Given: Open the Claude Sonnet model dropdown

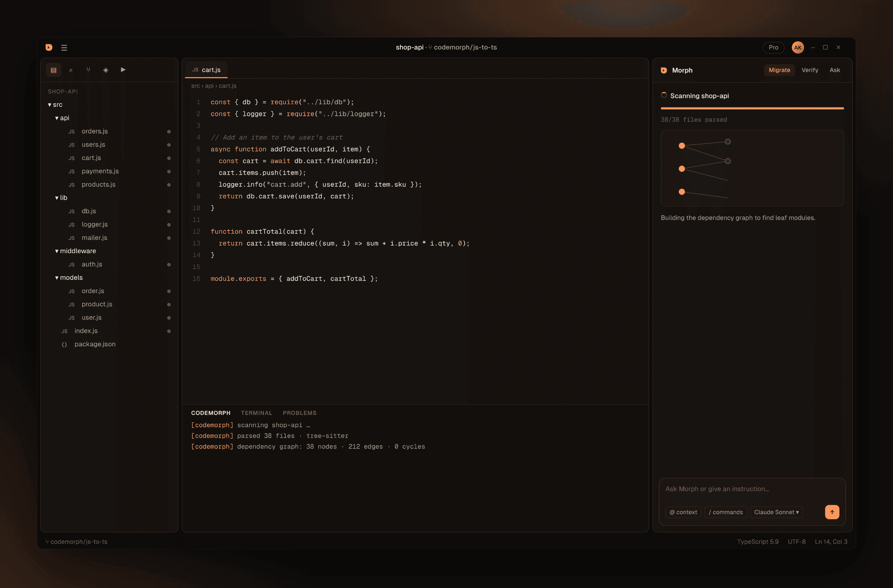Looking at the screenshot, I should (776, 512).
